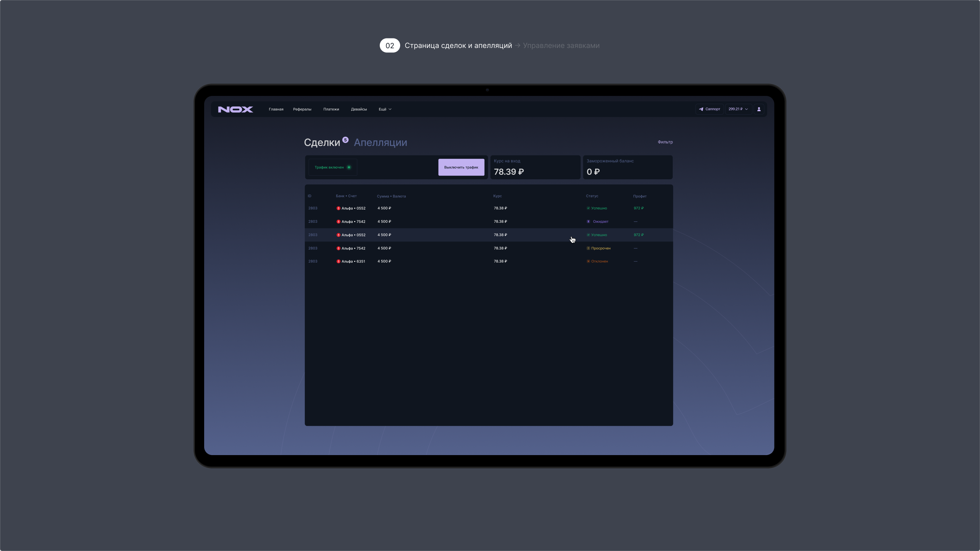
Task: Click the Банк • Счет column header
Action: [x=346, y=196]
